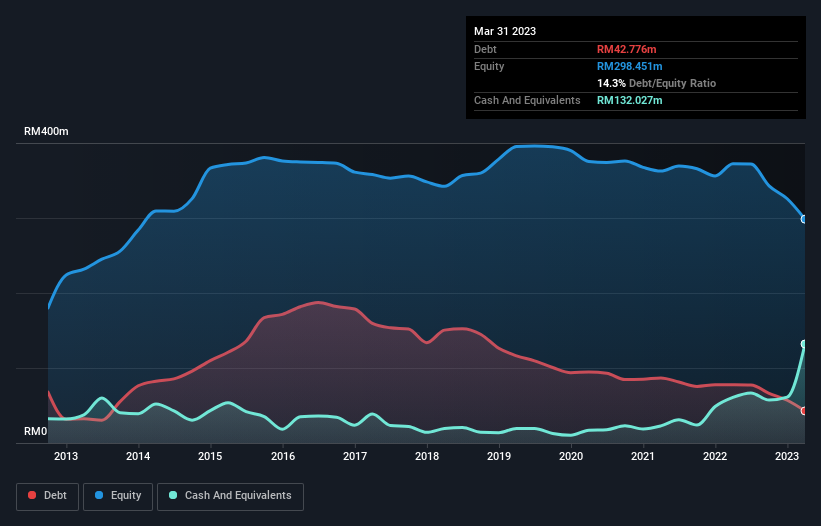Click the 2013 x-axis label
Viewport: 821px width, 526px height.
tap(66, 457)
